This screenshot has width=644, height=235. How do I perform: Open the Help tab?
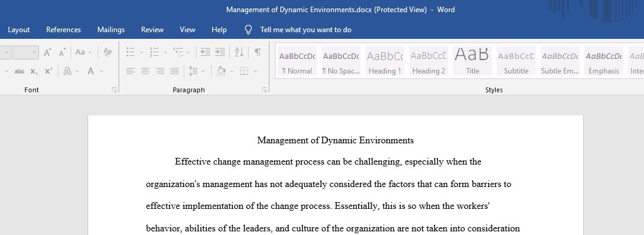[219, 30]
